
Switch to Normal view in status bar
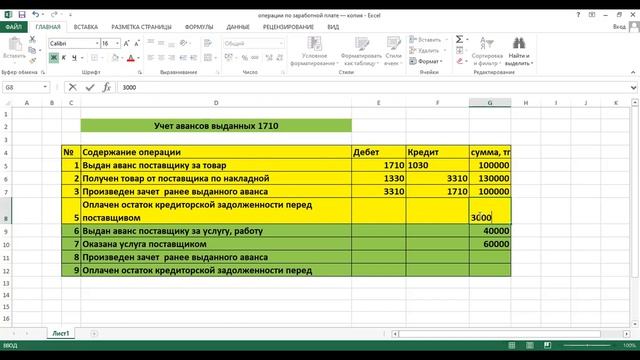(511, 345)
